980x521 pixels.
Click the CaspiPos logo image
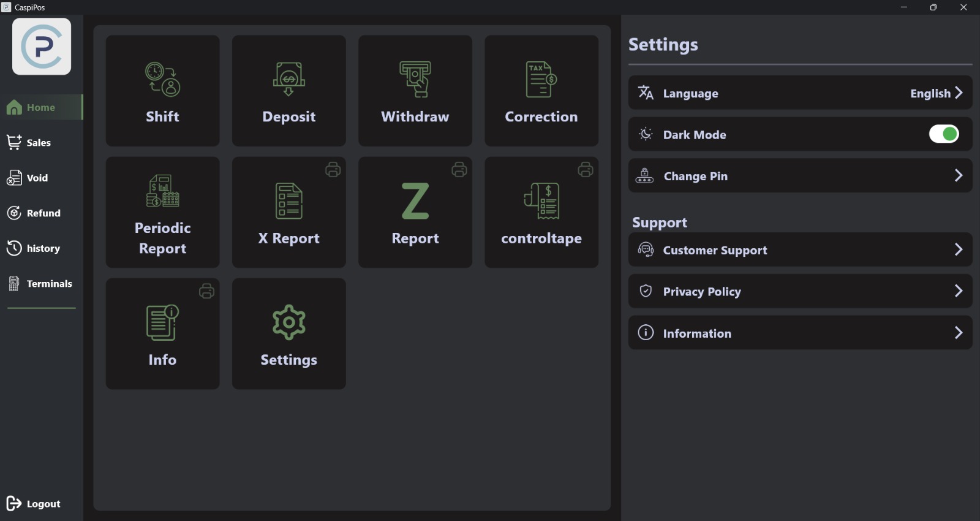pos(42,47)
